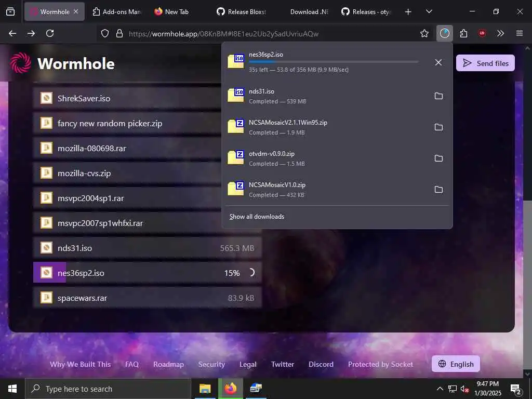Open a new tab with plus button
Image resolution: width=532 pixels, height=399 pixels.
[x=408, y=12]
